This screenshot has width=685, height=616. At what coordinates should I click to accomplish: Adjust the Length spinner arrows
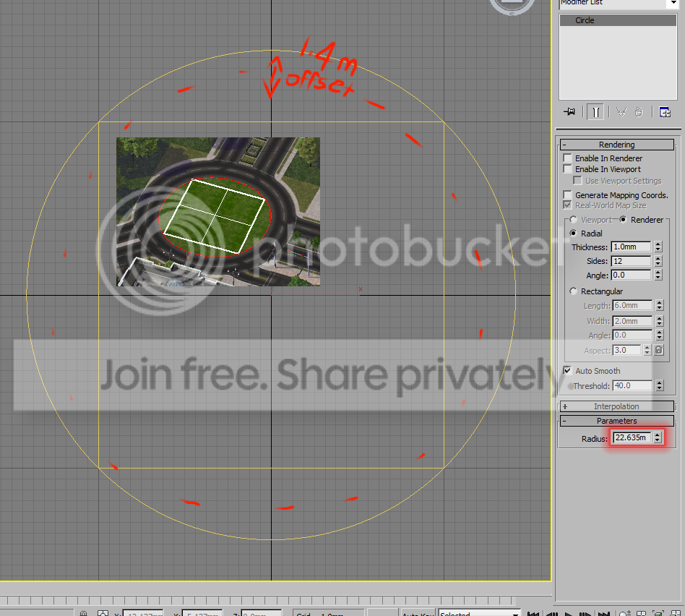pos(660,306)
